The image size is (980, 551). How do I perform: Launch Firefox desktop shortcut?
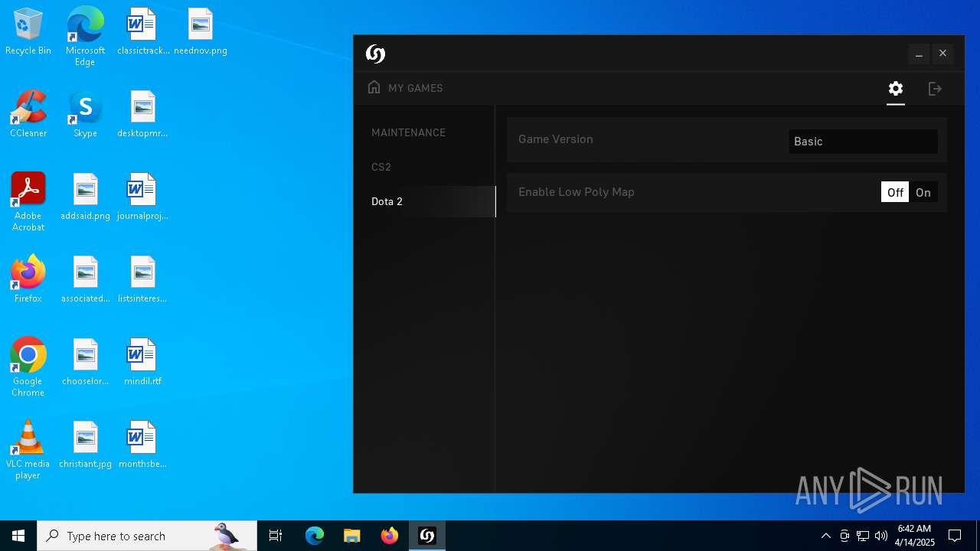[28, 280]
